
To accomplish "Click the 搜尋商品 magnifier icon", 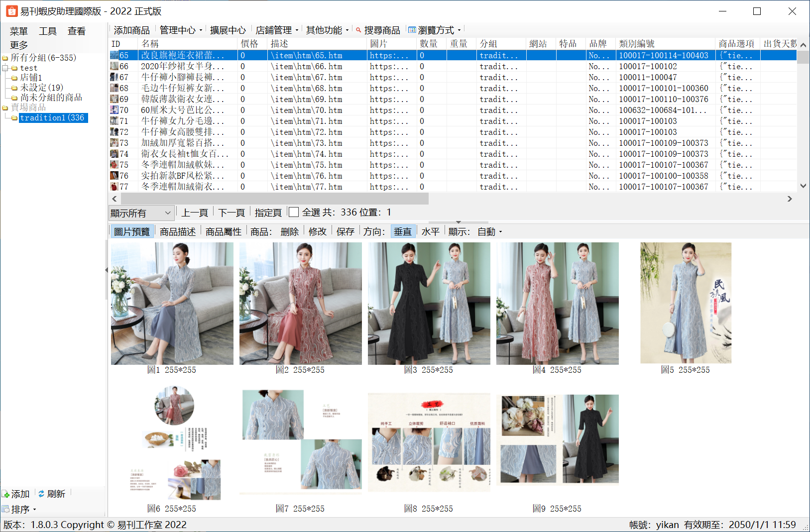I will click(x=358, y=30).
